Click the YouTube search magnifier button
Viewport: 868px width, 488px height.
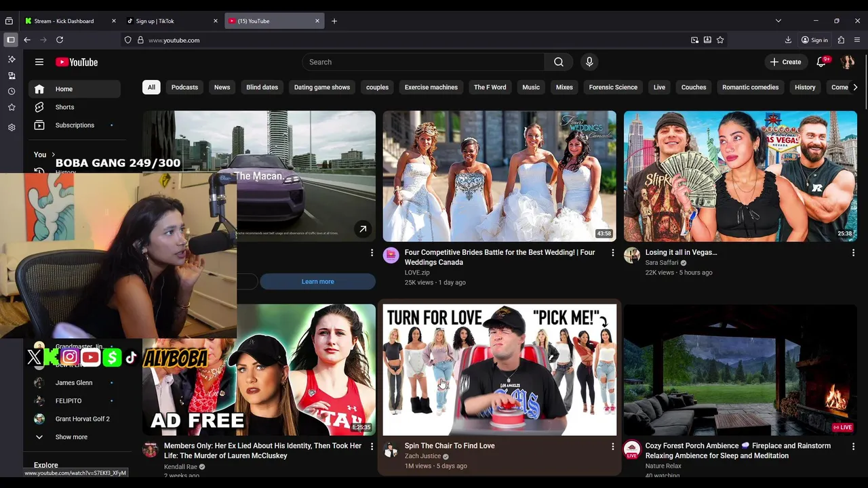pos(558,62)
